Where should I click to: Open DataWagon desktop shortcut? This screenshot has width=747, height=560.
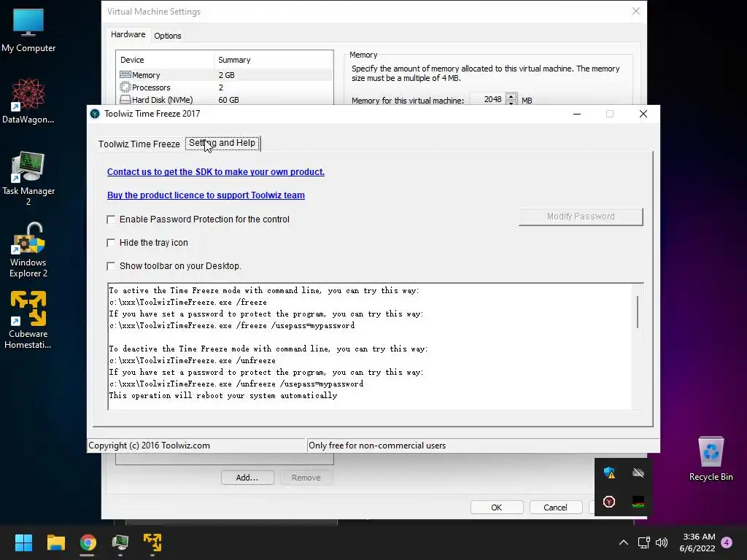(x=28, y=101)
